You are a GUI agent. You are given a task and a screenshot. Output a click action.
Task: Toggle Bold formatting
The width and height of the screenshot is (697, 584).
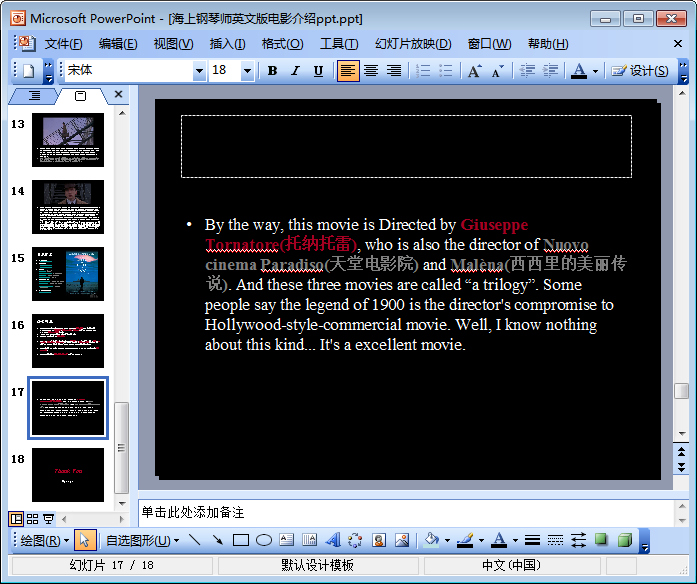272,71
